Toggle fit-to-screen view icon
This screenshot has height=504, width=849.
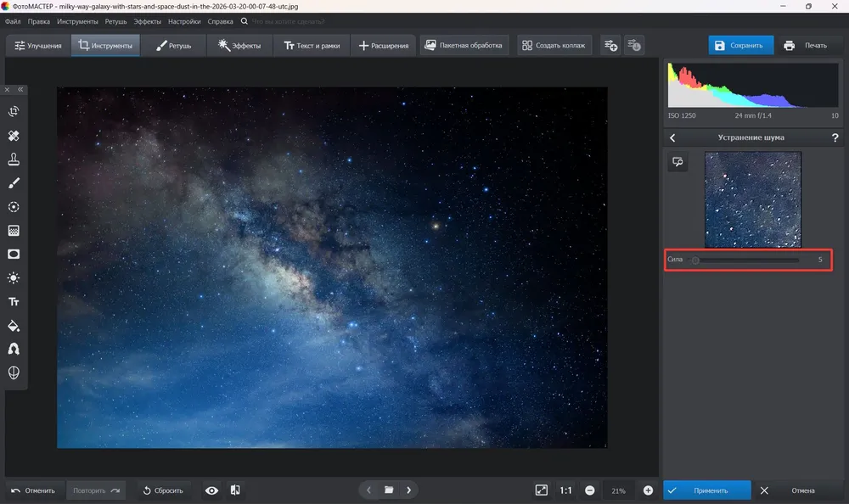tap(542, 490)
